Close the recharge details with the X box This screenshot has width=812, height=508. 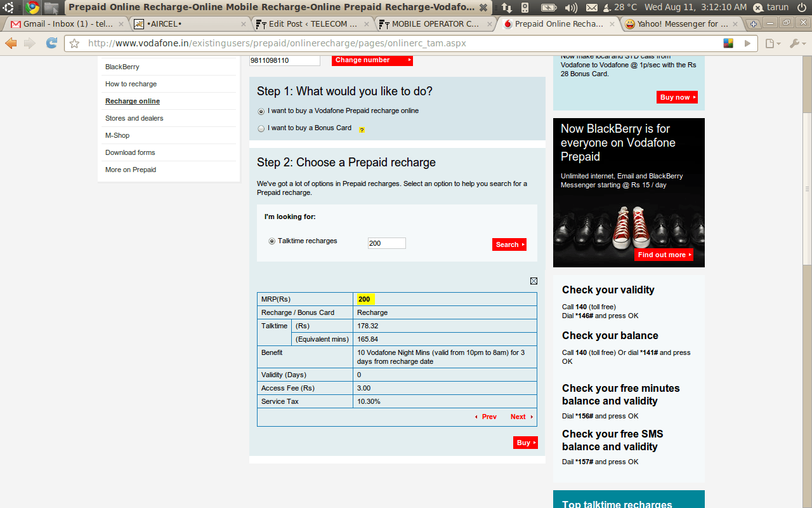(534, 281)
